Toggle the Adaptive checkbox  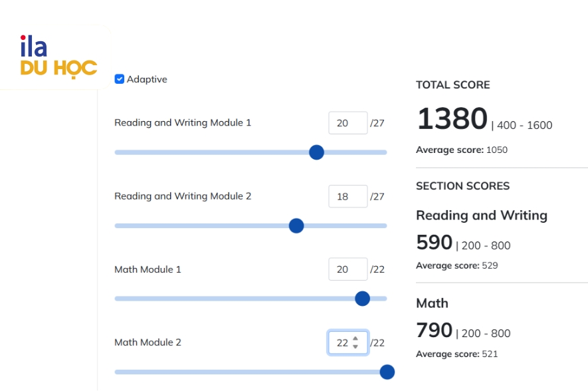click(120, 79)
